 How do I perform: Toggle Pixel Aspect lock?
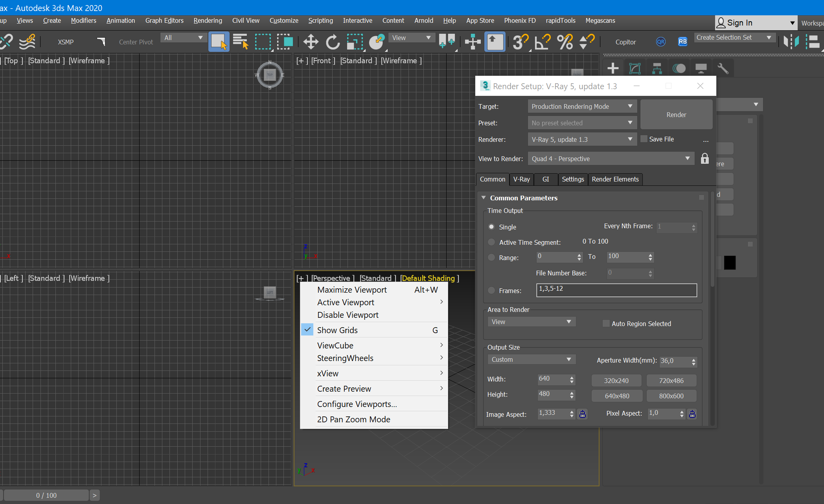point(692,414)
